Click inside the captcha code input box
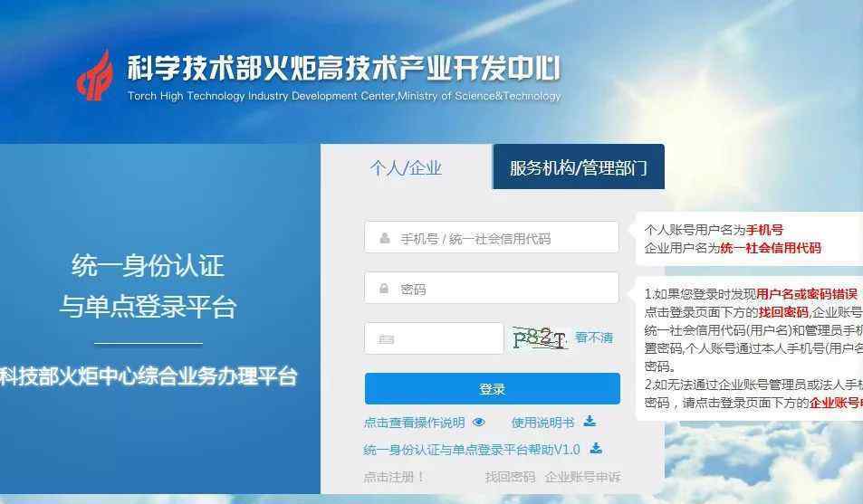863x504 pixels. point(434,338)
